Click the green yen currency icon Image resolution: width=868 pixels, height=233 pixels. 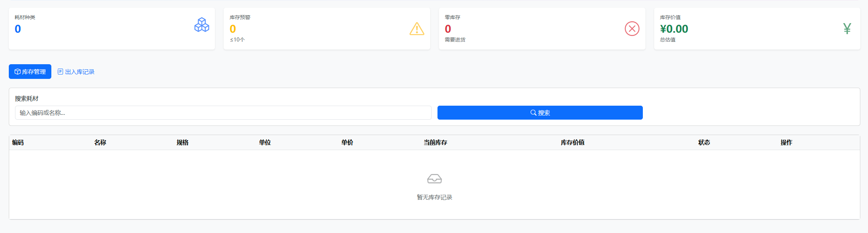(x=847, y=29)
